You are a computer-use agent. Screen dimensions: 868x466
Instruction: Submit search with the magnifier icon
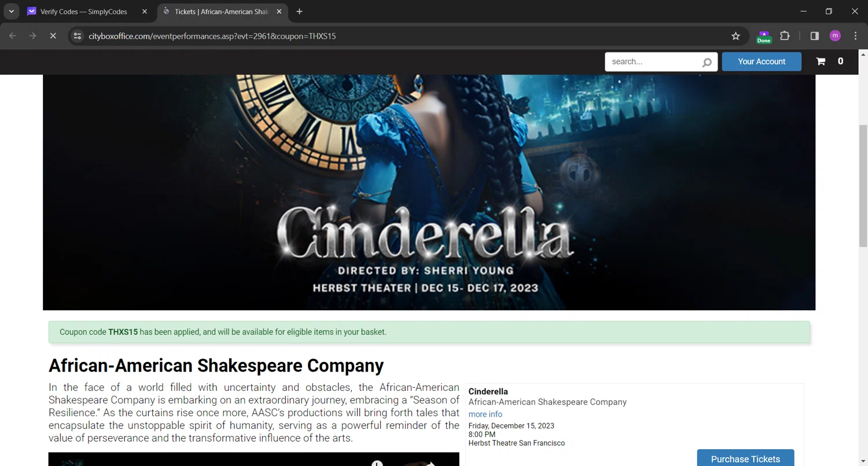[707, 63]
